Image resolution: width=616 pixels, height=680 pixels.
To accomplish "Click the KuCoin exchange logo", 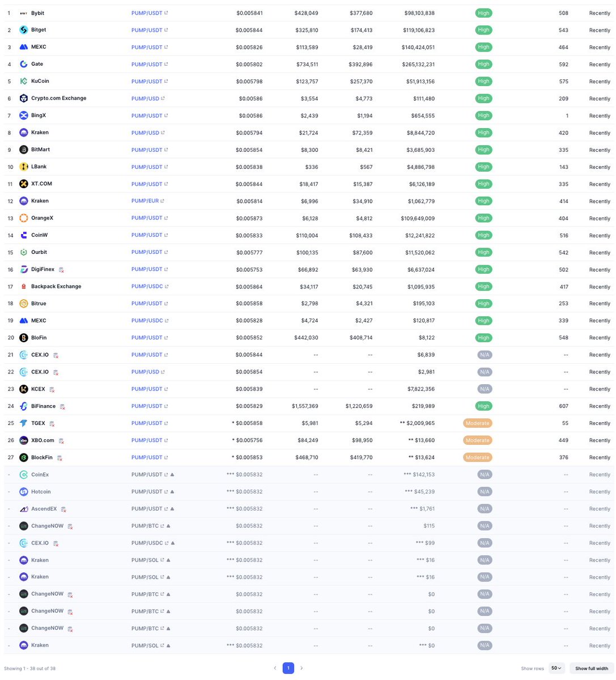I will tap(24, 81).
